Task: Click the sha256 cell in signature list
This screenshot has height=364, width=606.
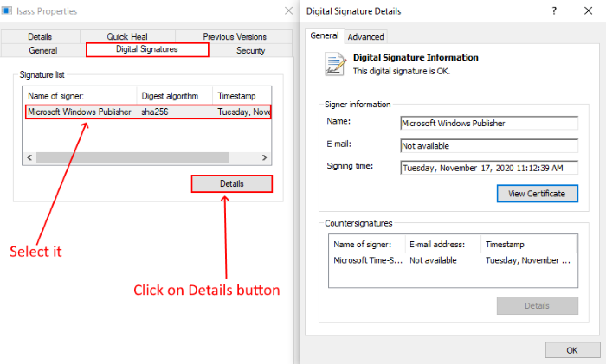Action: coord(155,112)
